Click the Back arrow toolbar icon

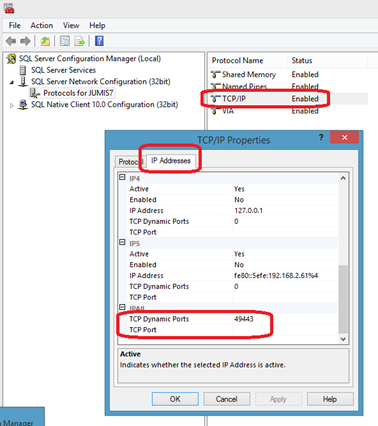(x=11, y=41)
